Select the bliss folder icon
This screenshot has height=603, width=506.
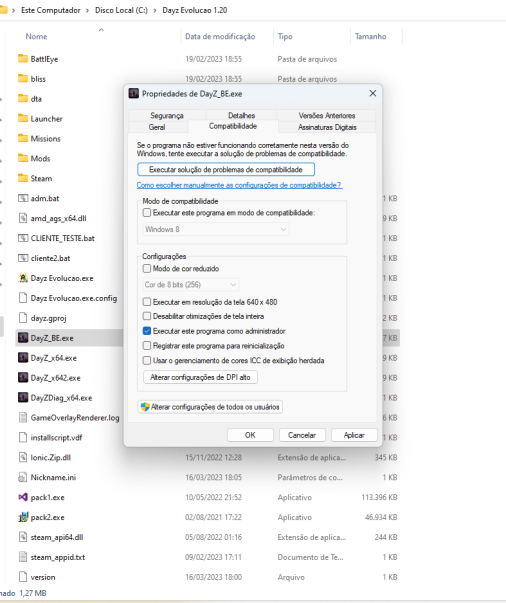tap(23, 78)
